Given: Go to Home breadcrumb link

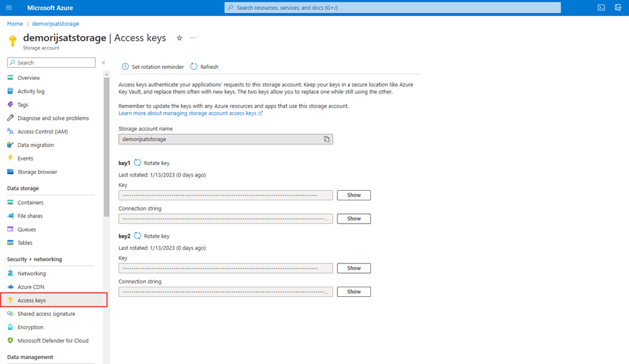Looking at the screenshot, I should pos(14,24).
